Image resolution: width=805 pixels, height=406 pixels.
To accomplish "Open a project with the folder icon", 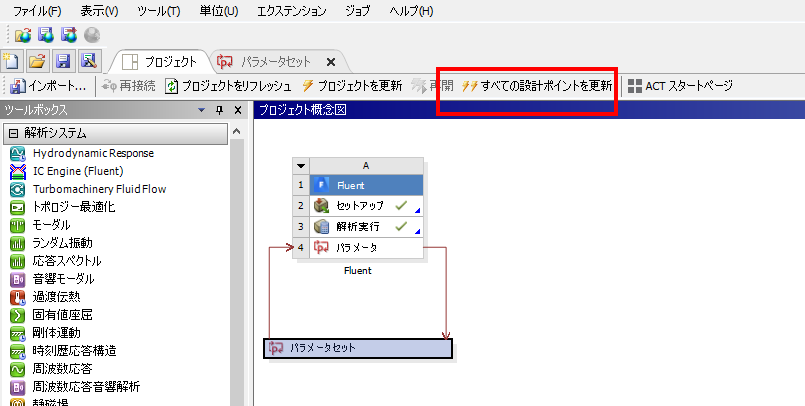I will pyautogui.click(x=37, y=61).
